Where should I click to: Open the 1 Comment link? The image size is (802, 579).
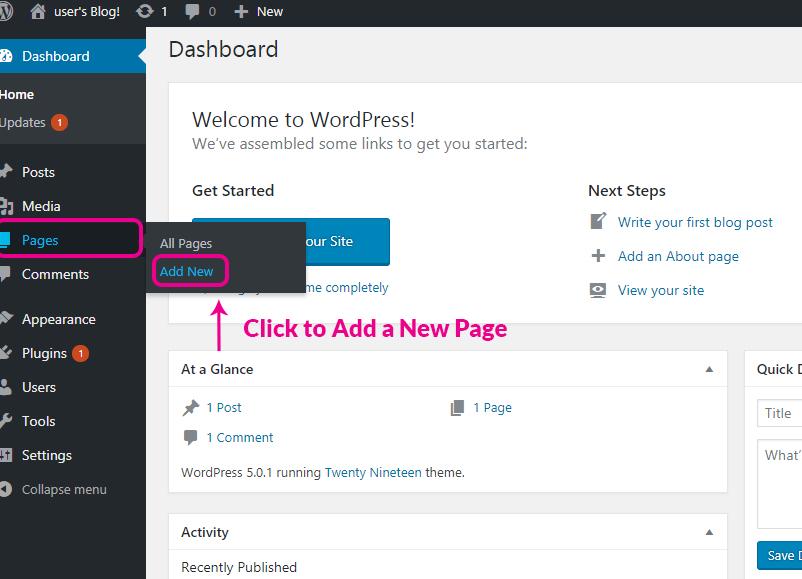240,437
